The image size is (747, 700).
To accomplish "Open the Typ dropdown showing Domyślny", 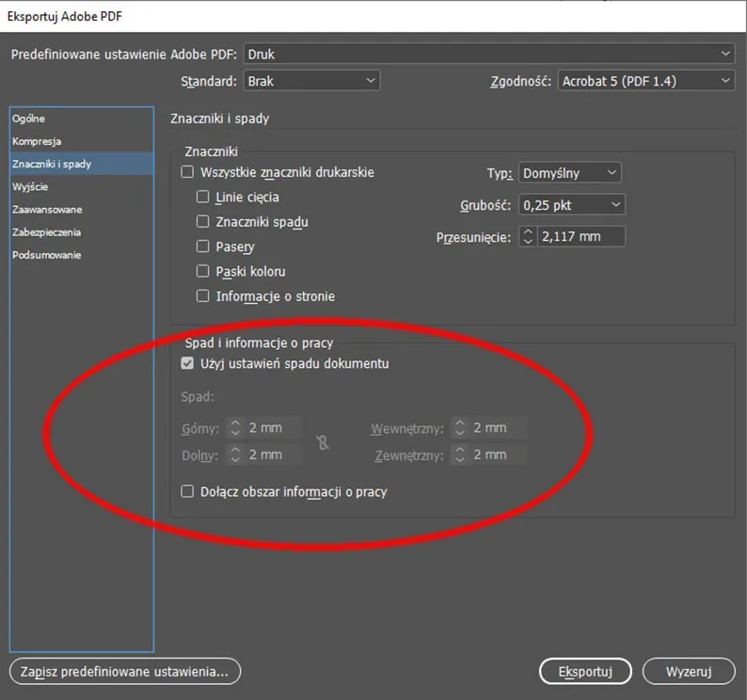I will 569,173.
